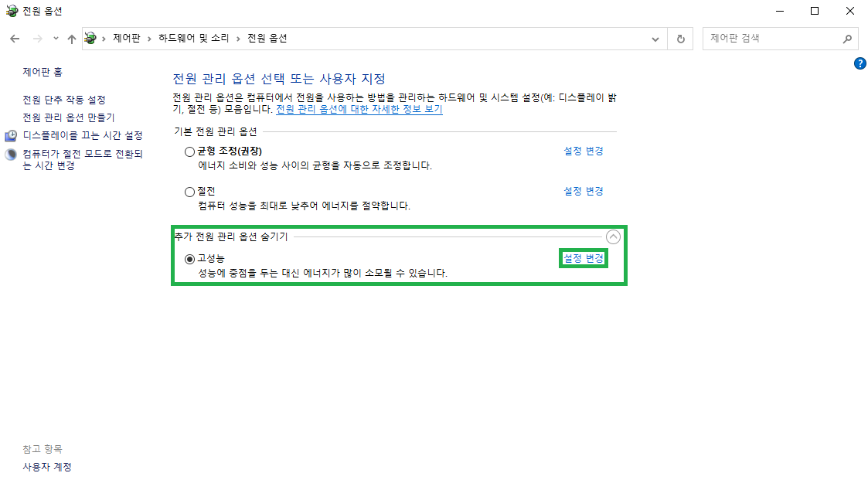Select the 절전 power plan
Image resolution: width=868 pixels, height=490 pixels.
(190, 192)
